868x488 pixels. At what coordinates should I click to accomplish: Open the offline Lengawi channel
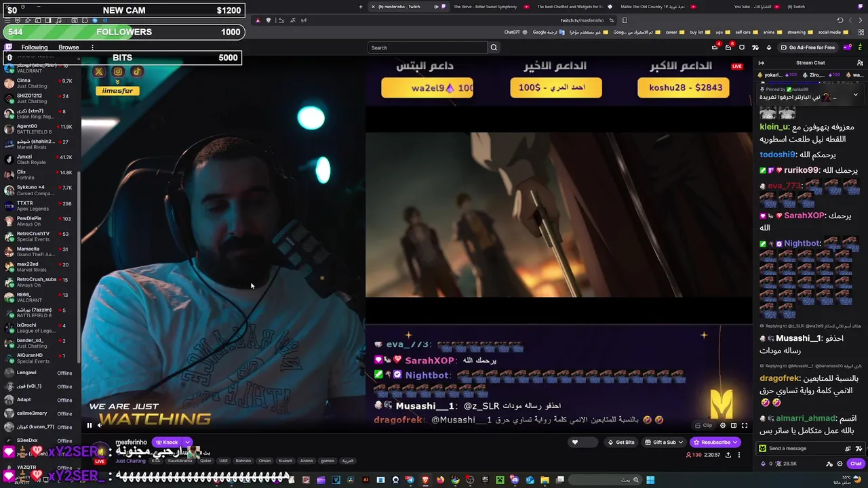tap(39, 373)
